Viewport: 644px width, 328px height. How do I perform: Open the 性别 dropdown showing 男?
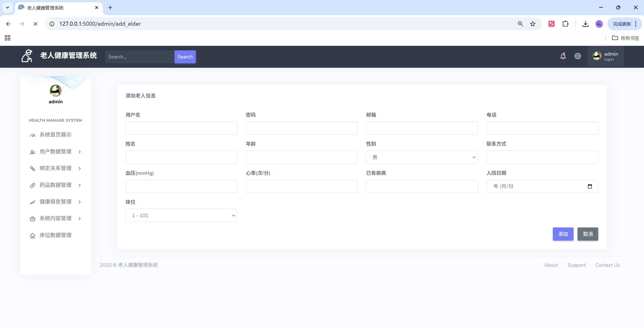[x=422, y=157]
